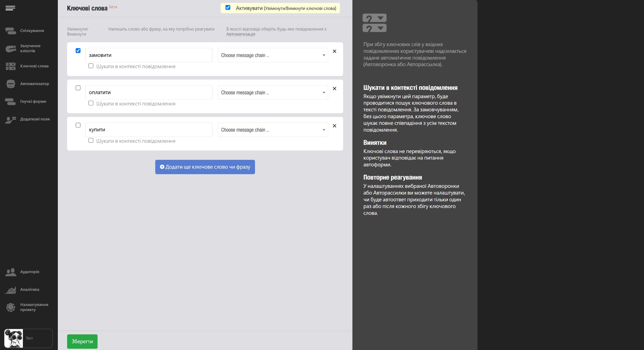644x350 pixels.
Task: Open message chain dropdown for оплатити
Action: click(273, 92)
